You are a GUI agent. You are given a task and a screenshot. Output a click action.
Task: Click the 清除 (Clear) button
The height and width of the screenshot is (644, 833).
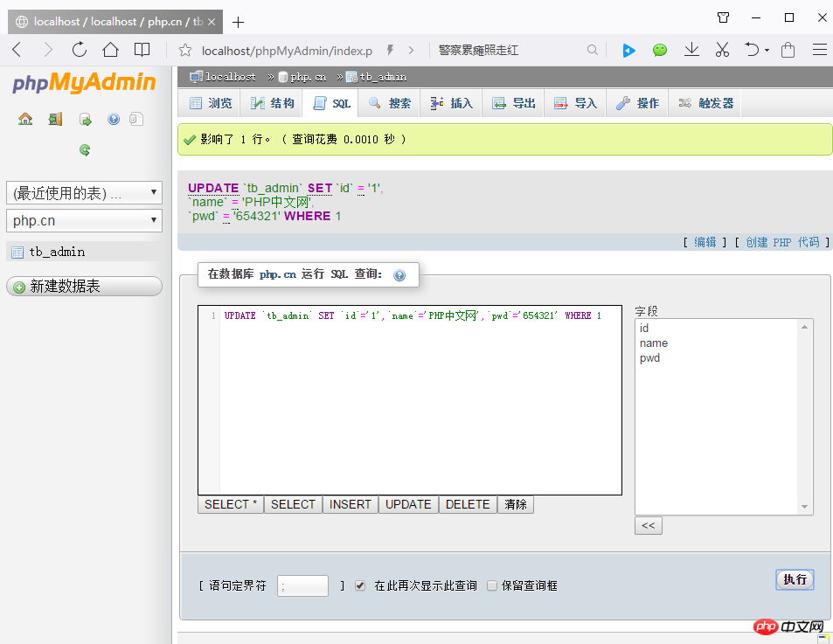tap(516, 504)
